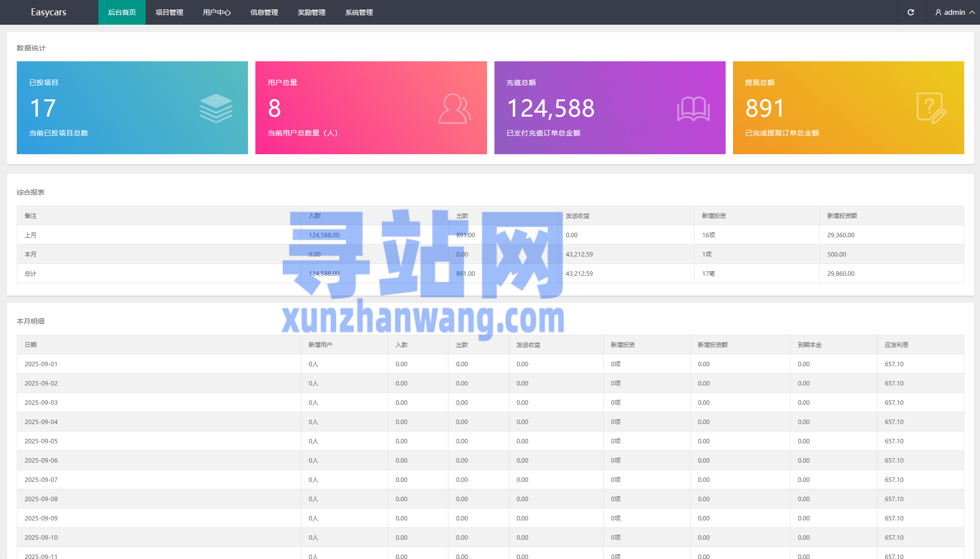The height and width of the screenshot is (559, 980).
Task: Click the 新增投资额 header in 综合报表
Action: click(842, 216)
